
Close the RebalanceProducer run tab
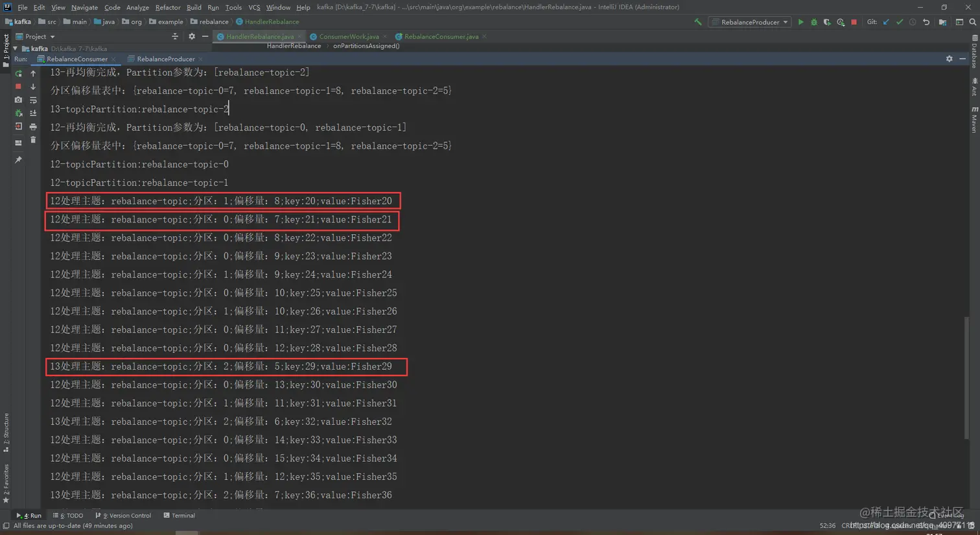pyautogui.click(x=200, y=59)
